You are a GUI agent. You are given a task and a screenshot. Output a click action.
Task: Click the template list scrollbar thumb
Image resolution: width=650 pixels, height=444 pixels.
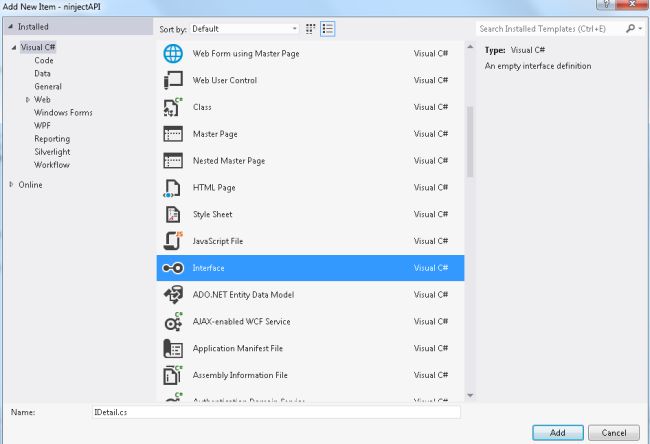pos(470,142)
